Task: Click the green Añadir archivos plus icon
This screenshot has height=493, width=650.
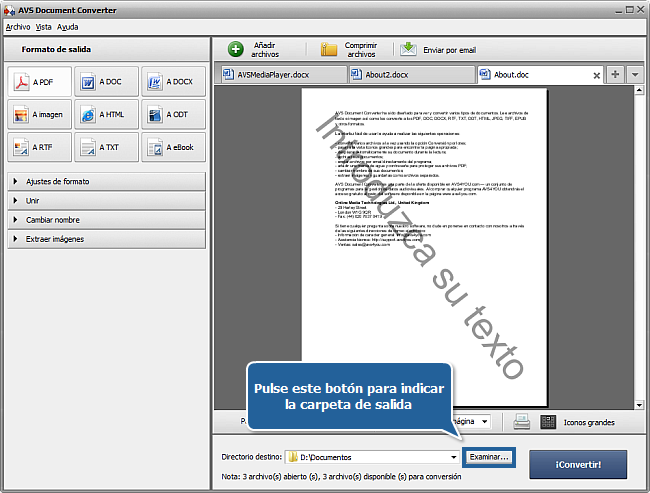Action: pos(235,49)
